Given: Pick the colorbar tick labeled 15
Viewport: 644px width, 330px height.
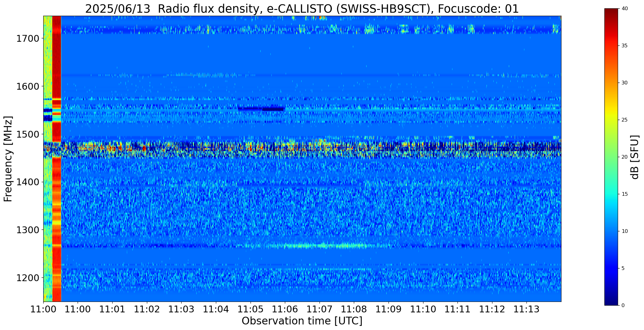Looking at the screenshot, I should tap(625, 194).
